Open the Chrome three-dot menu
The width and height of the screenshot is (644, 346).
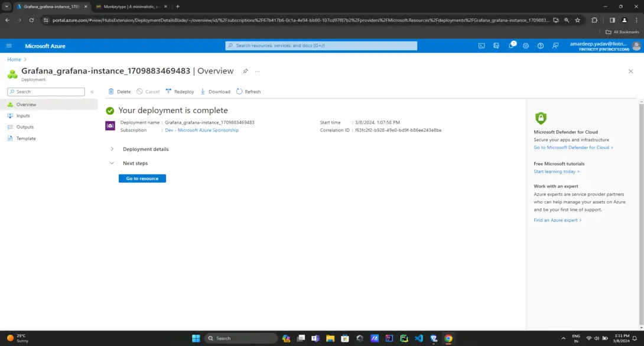click(636, 20)
